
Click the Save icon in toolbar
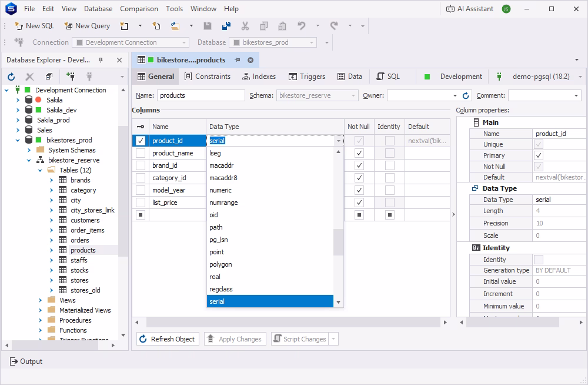tap(207, 25)
